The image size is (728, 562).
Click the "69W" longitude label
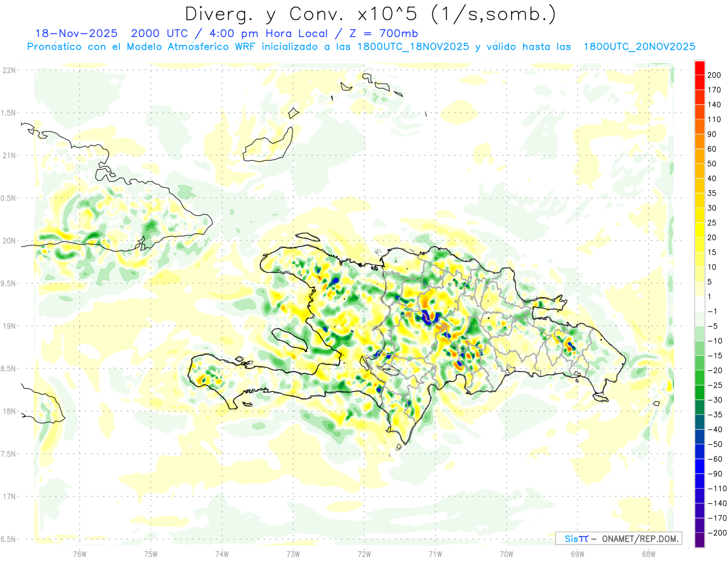click(x=577, y=554)
